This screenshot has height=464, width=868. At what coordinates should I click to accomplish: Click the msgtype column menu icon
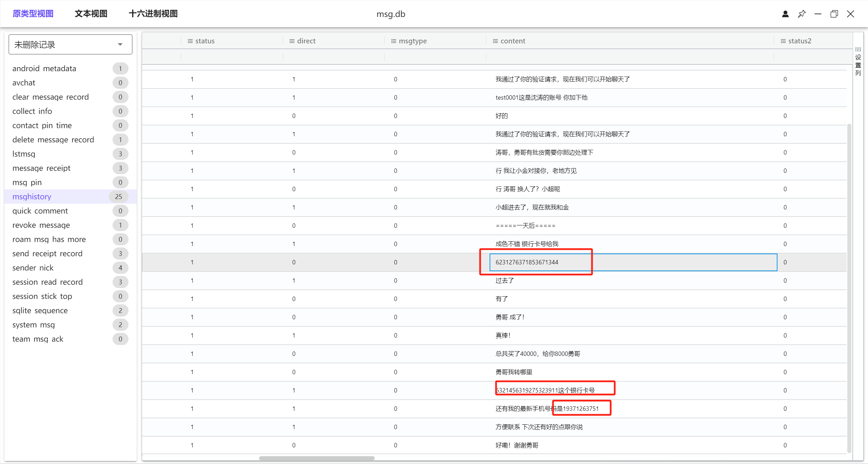click(394, 41)
